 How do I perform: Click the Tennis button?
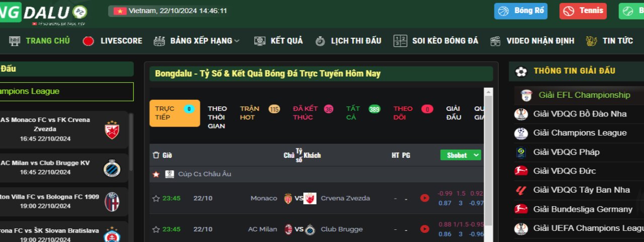(583, 11)
